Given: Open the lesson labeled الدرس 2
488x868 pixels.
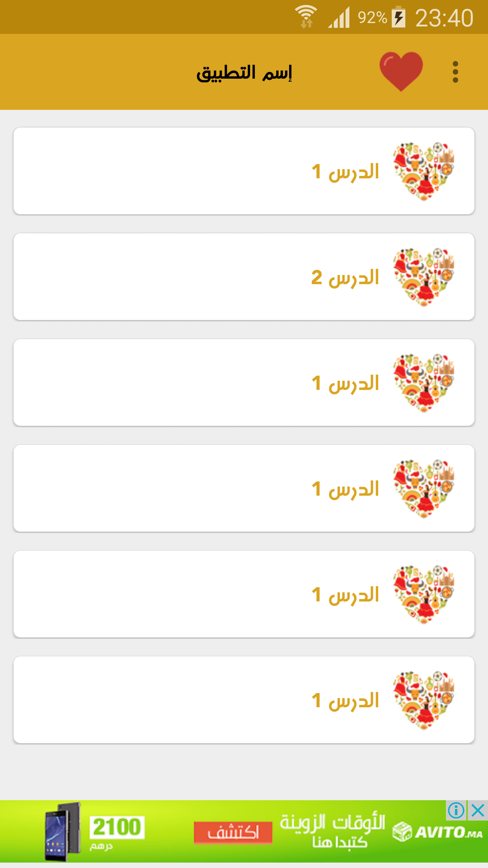Looking at the screenshot, I should point(345,278).
